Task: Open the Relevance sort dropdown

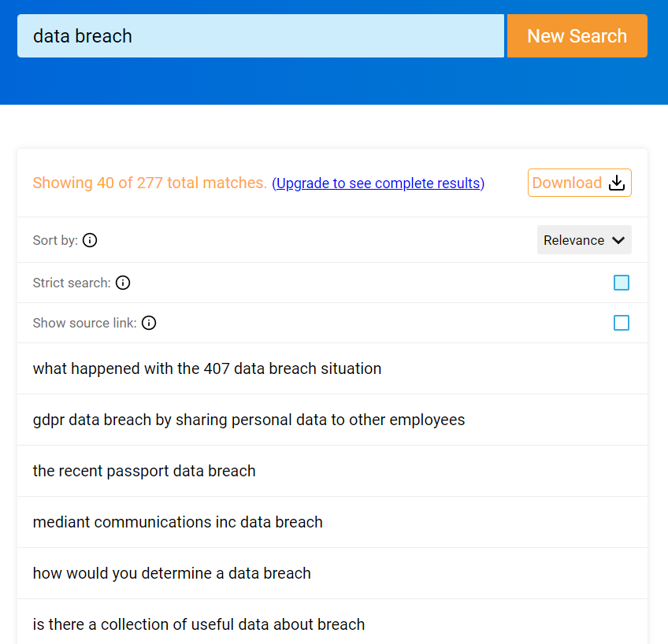Action: 584,240
